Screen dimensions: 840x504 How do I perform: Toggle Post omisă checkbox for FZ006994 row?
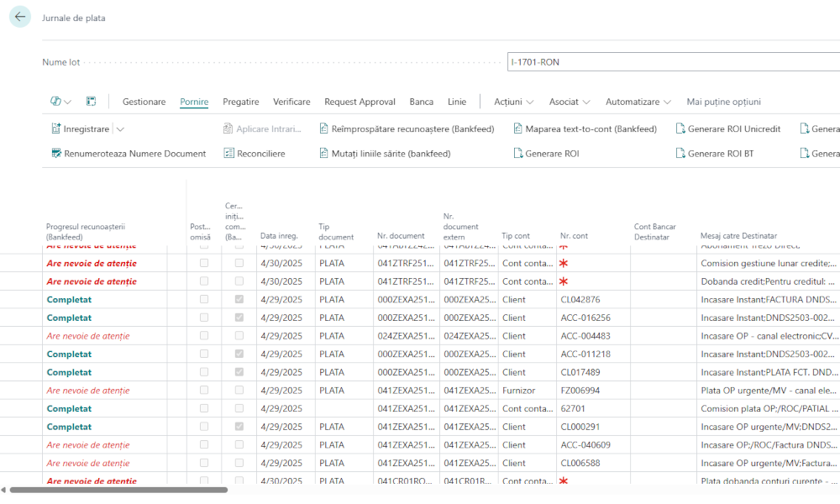[204, 391]
